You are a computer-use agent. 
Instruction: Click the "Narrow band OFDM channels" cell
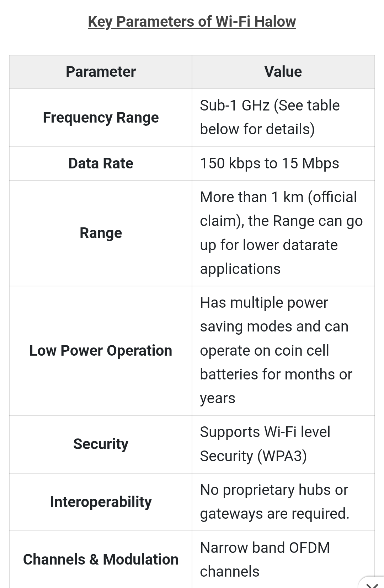[x=265, y=560]
